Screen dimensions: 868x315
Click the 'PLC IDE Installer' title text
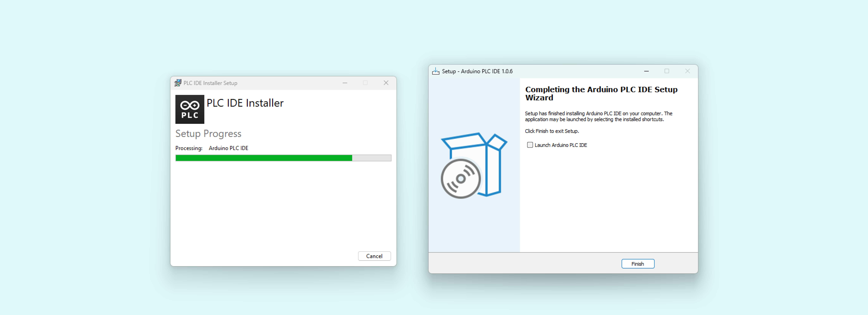point(245,103)
